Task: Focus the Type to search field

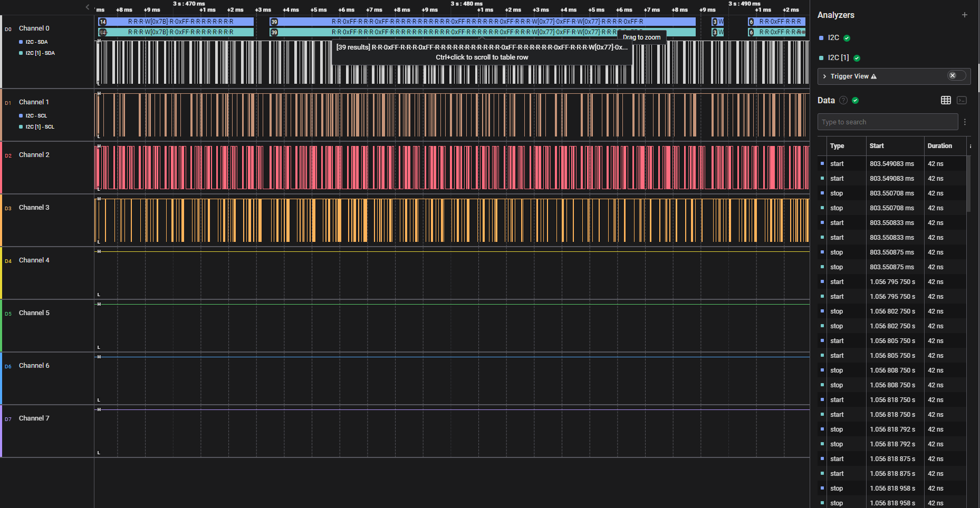Action: coord(888,122)
